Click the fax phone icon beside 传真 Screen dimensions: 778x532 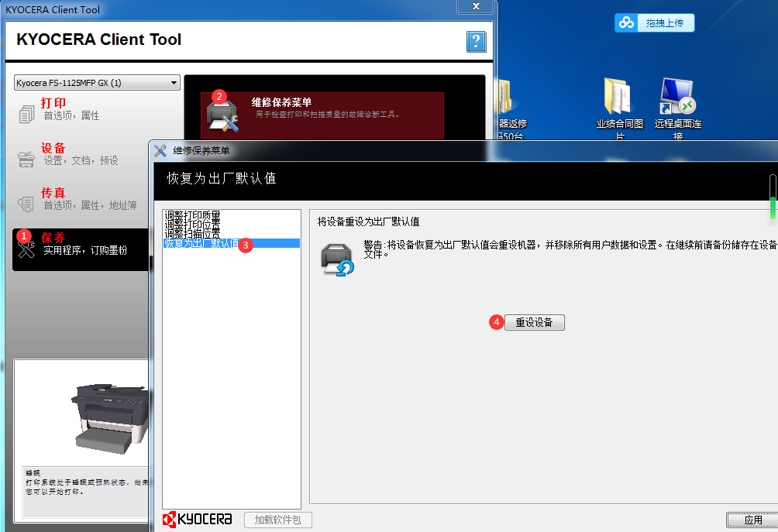click(x=26, y=204)
